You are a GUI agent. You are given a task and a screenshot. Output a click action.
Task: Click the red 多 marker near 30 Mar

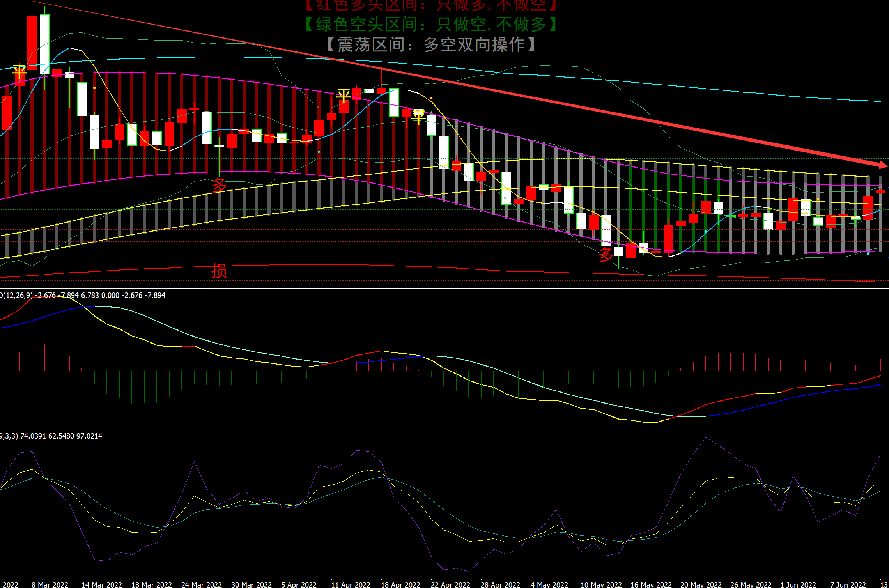tap(219, 184)
